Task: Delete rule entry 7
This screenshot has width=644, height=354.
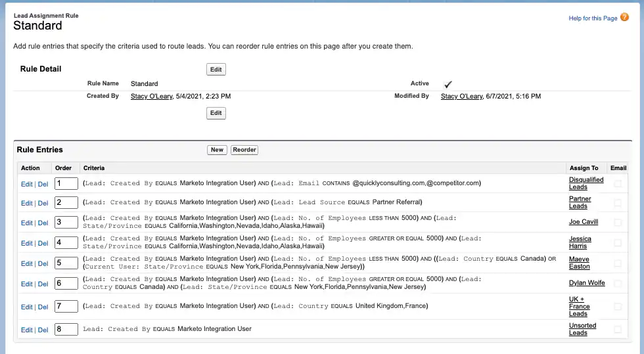Action: (x=43, y=307)
